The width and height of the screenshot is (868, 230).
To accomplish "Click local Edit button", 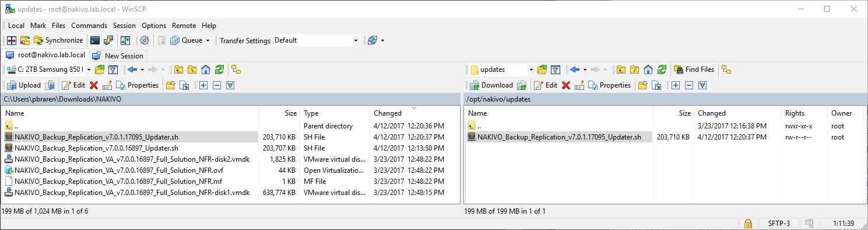I will [x=73, y=85].
